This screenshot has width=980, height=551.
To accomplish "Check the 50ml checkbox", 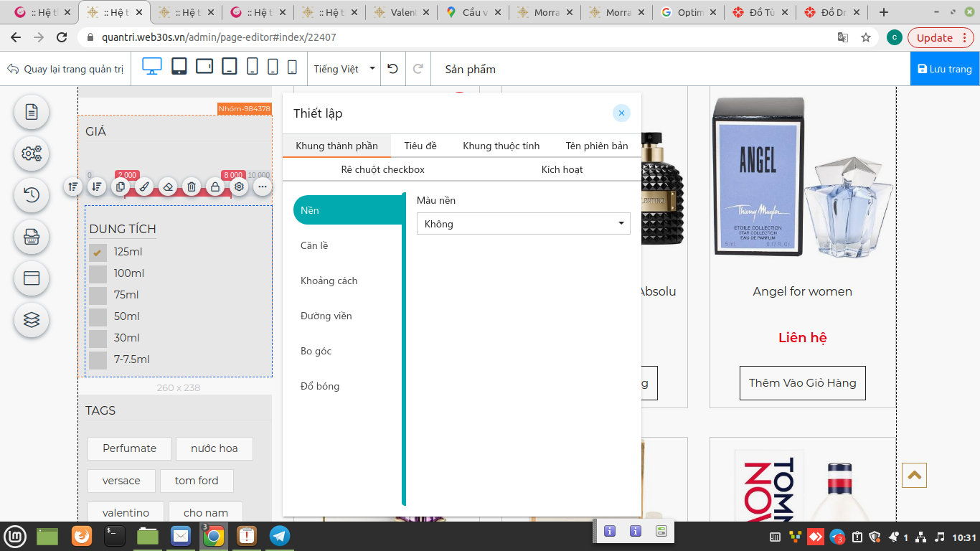I will (98, 317).
